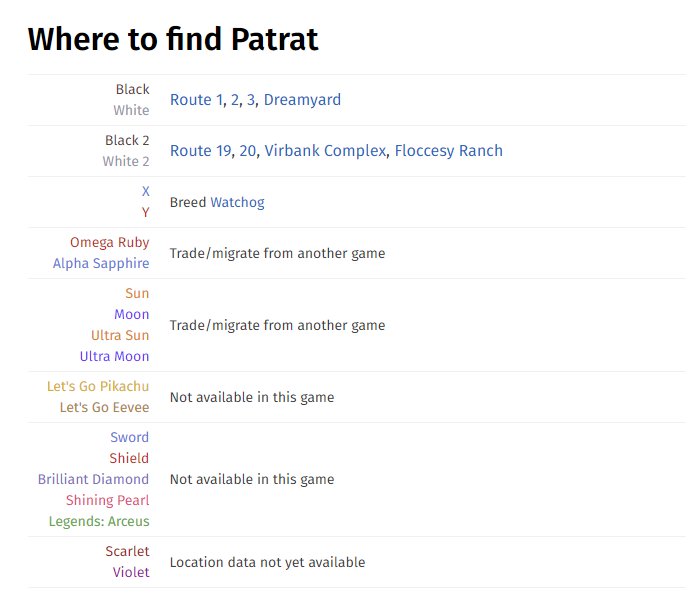The height and width of the screenshot is (599, 686).
Task: Click the Black game label
Action: click(x=133, y=89)
